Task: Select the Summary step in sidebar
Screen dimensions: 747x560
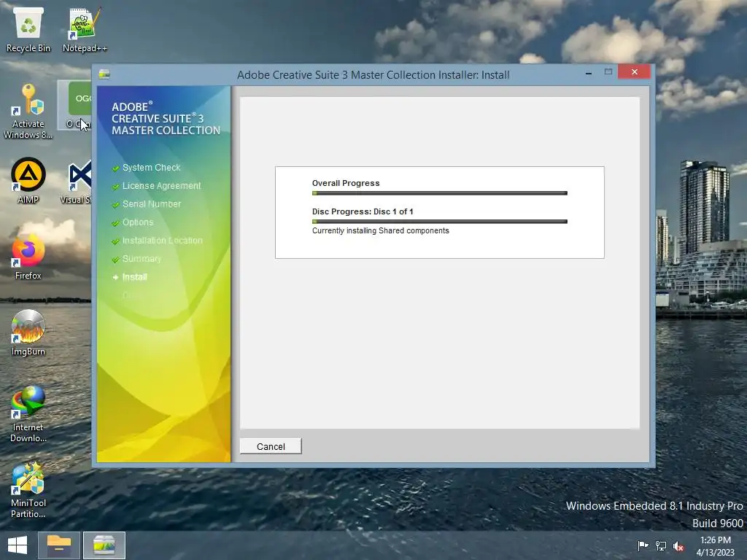Action: click(x=142, y=259)
